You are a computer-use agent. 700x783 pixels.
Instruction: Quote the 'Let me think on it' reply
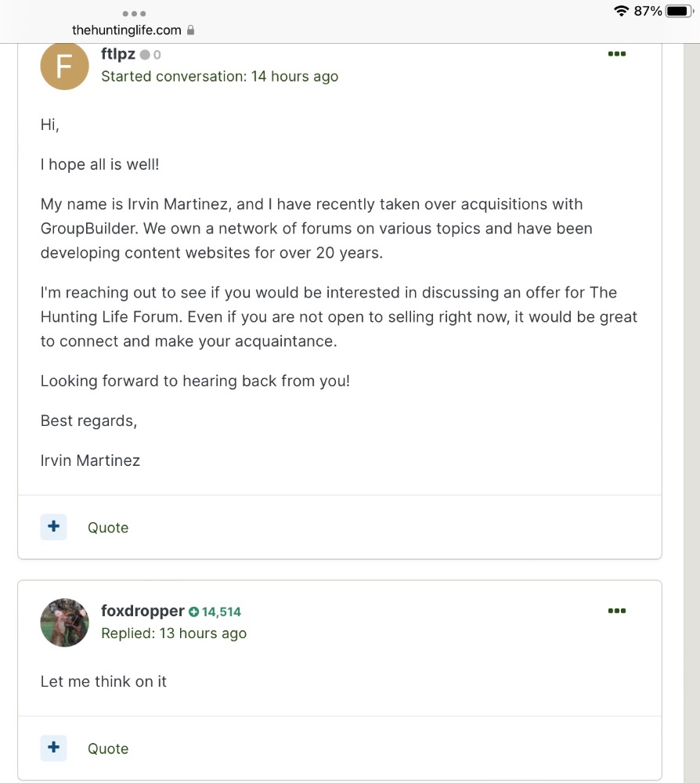coord(108,749)
